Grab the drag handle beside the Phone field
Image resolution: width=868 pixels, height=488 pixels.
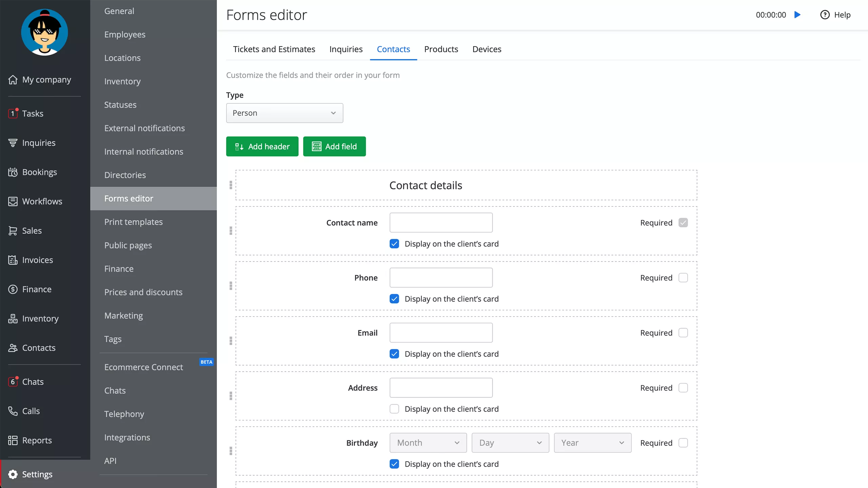coord(231,286)
